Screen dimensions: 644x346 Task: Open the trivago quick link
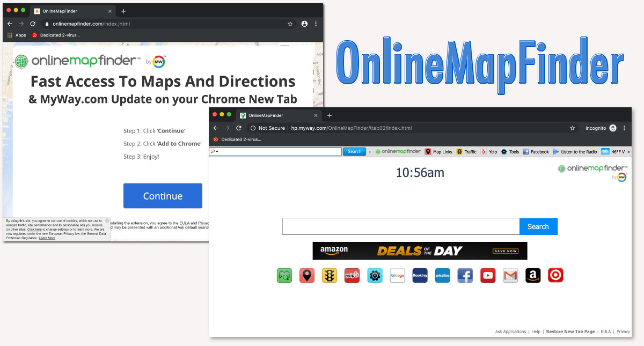coord(397,275)
